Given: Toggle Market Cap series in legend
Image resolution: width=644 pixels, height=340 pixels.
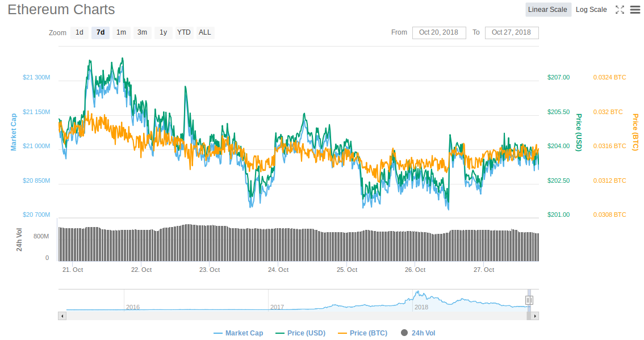Looking at the screenshot, I should tap(239, 333).
